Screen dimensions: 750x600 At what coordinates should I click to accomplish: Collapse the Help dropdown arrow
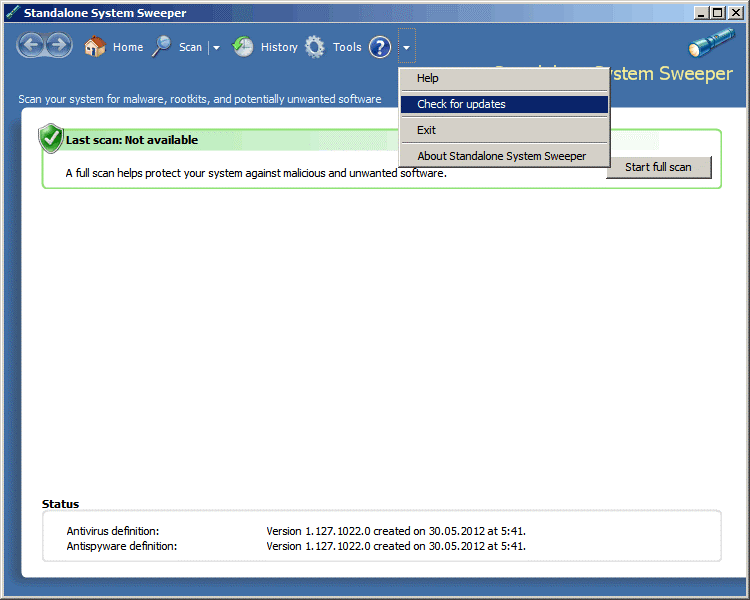pyautogui.click(x=407, y=47)
